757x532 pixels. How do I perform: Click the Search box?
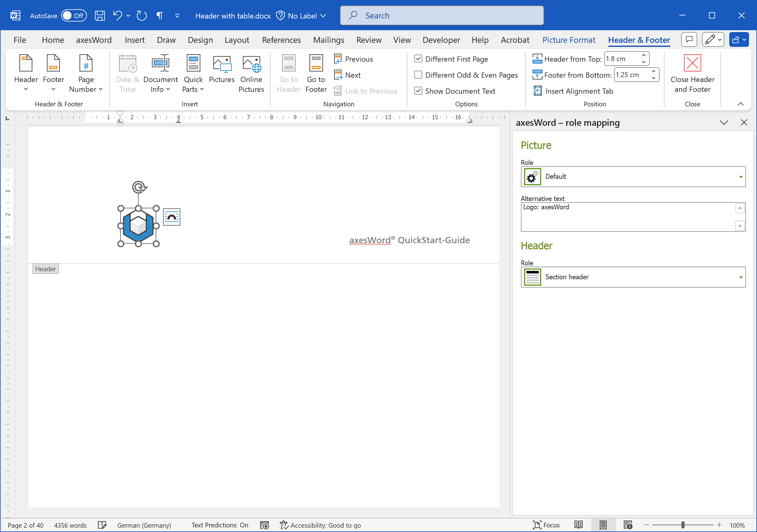(442, 15)
